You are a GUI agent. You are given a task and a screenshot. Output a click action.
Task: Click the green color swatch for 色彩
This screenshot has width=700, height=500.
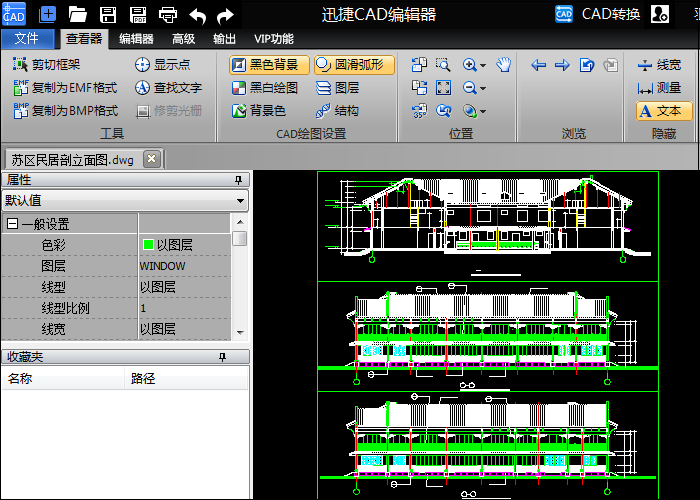(148, 245)
